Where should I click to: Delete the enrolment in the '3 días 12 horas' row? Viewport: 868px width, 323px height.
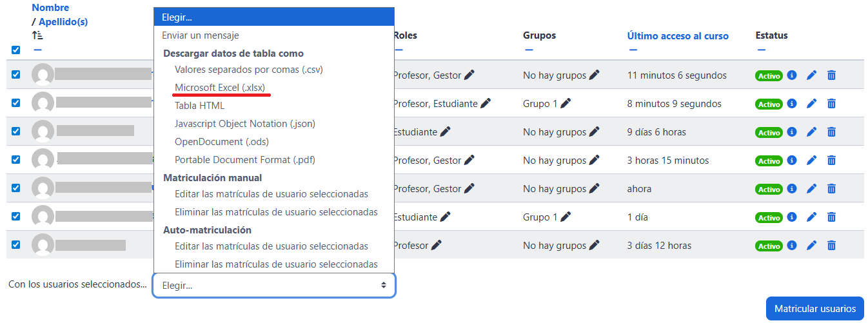[831, 246]
